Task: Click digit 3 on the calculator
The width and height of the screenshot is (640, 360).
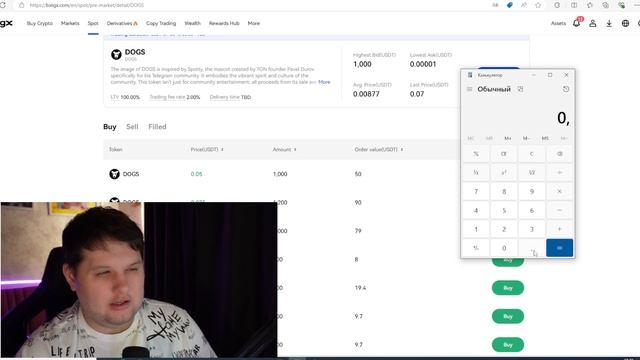Action: (x=532, y=229)
